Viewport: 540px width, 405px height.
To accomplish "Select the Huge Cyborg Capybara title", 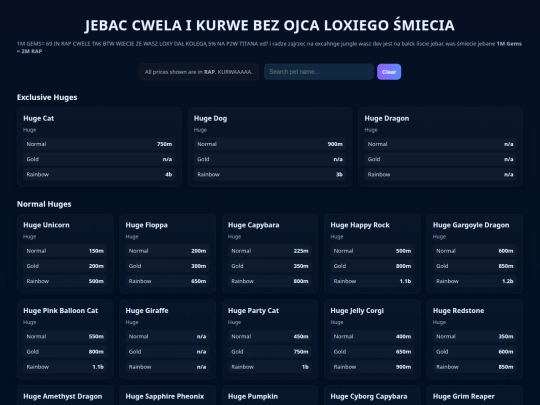I will (369, 396).
